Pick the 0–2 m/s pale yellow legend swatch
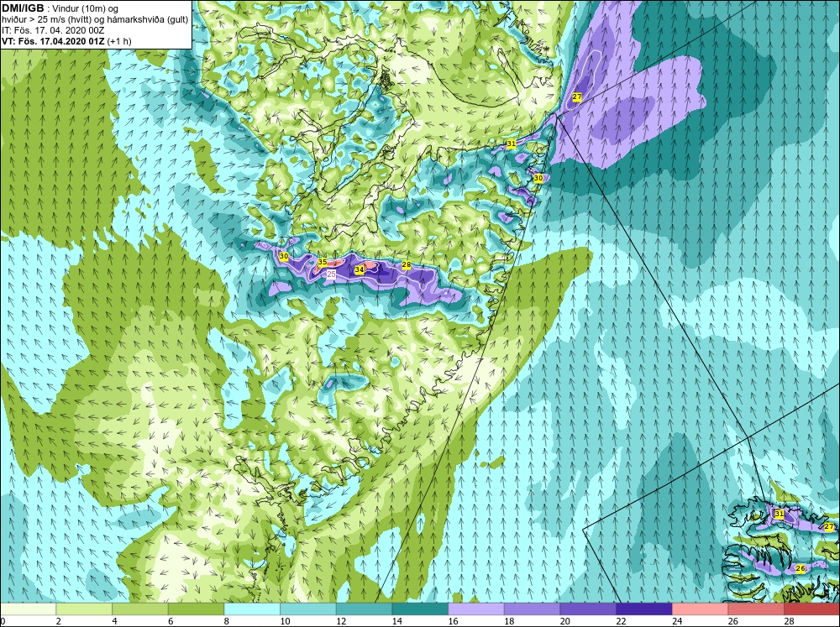Image resolution: width=840 pixels, height=627 pixels. point(28,609)
